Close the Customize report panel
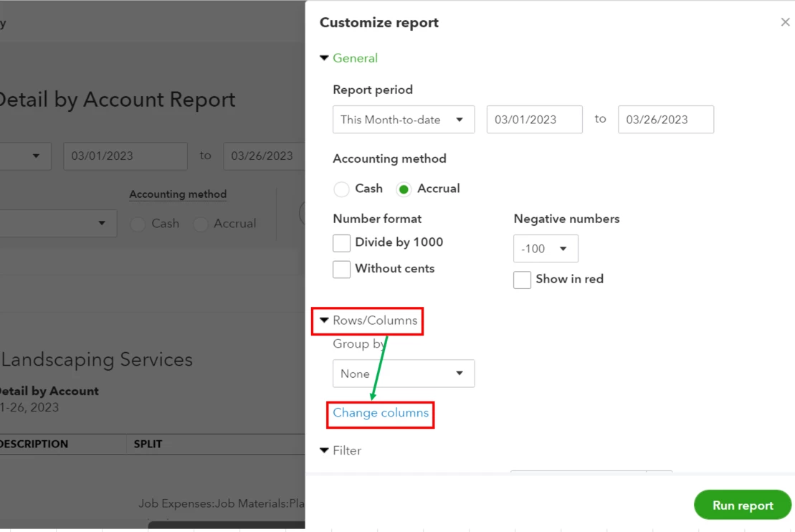The image size is (795, 532). coord(785,22)
